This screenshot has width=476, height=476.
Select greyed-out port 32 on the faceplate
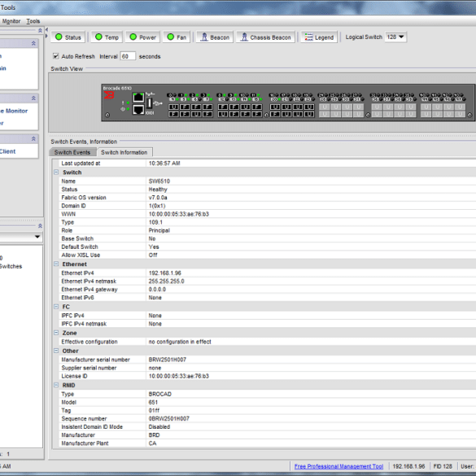click(x=377, y=107)
